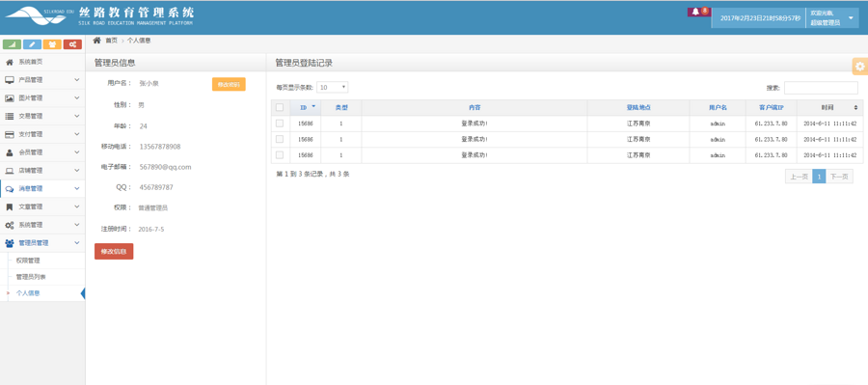Viewport: 868px width, 385px height.
Task: Expand the 支付管理 chevron
Action: [x=77, y=134]
